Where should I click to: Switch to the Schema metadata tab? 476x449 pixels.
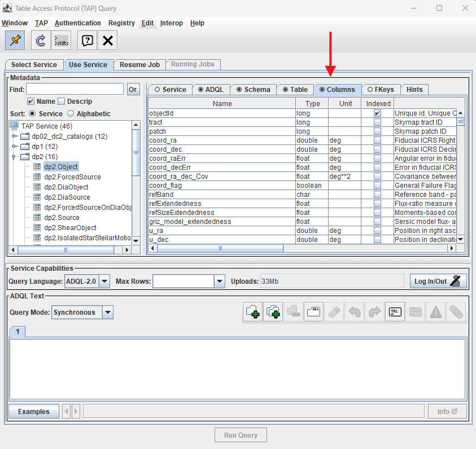click(254, 90)
